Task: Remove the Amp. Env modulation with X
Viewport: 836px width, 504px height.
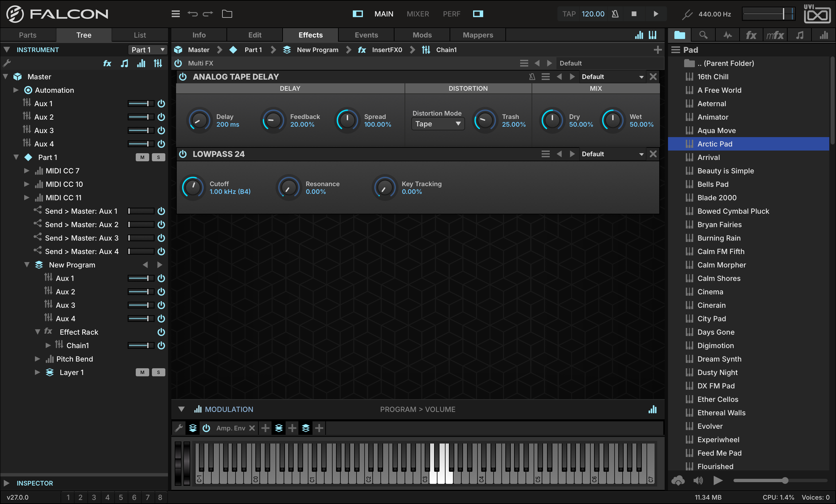Action: [252, 428]
